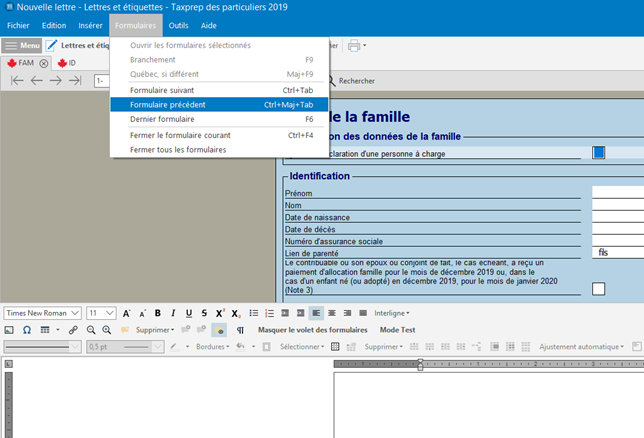Expand the font size dropdown

[102, 313]
